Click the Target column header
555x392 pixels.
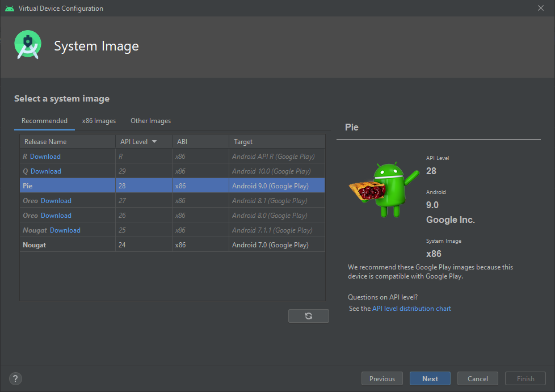click(277, 141)
